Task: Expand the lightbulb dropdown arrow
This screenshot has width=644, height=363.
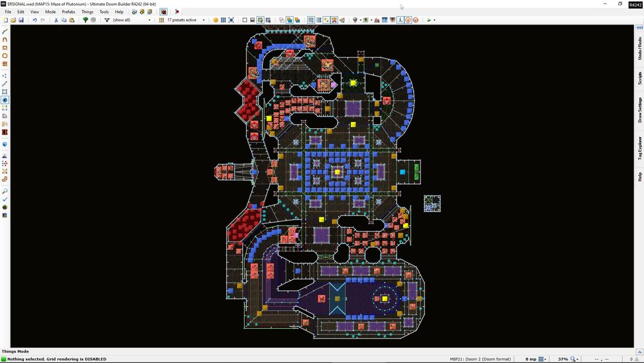Action: pos(360,20)
